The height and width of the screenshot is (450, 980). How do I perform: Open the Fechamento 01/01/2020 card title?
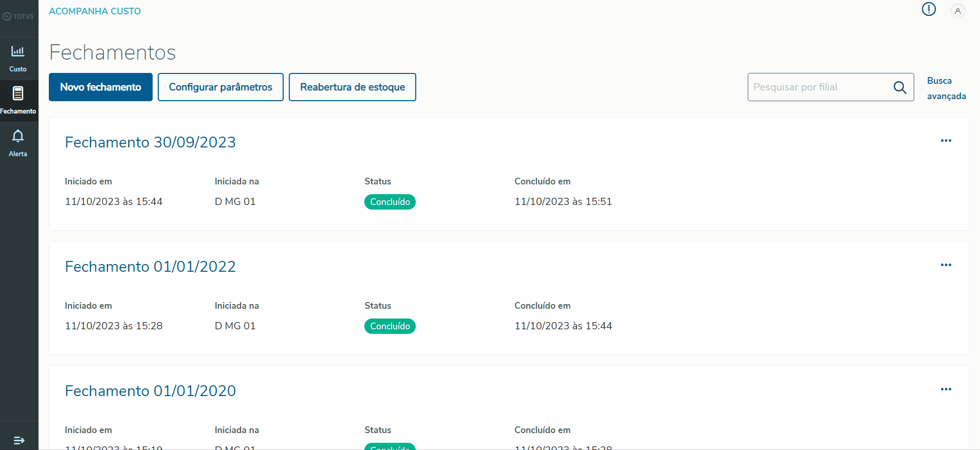[x=151, y=391]
